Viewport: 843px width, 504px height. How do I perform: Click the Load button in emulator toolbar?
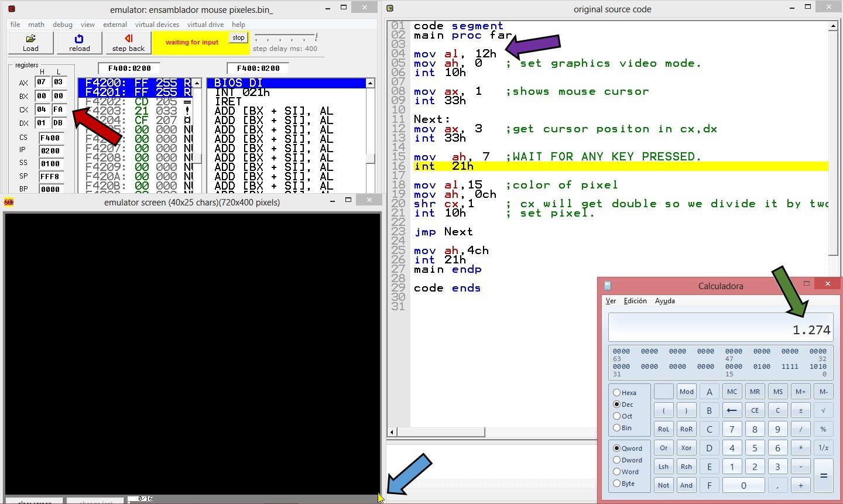(31, 43)
